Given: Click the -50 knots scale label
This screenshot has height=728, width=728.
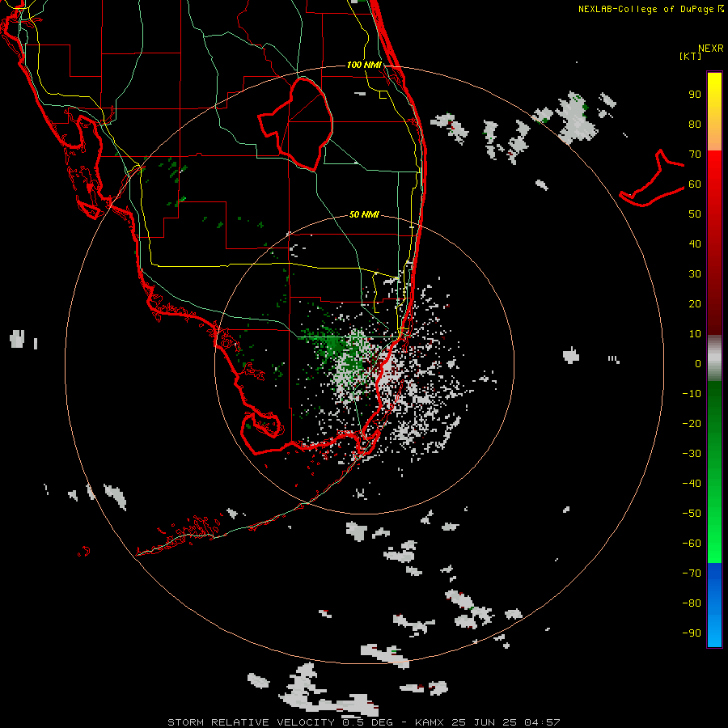Looking at the screenshot, I should tap(692, 513).
